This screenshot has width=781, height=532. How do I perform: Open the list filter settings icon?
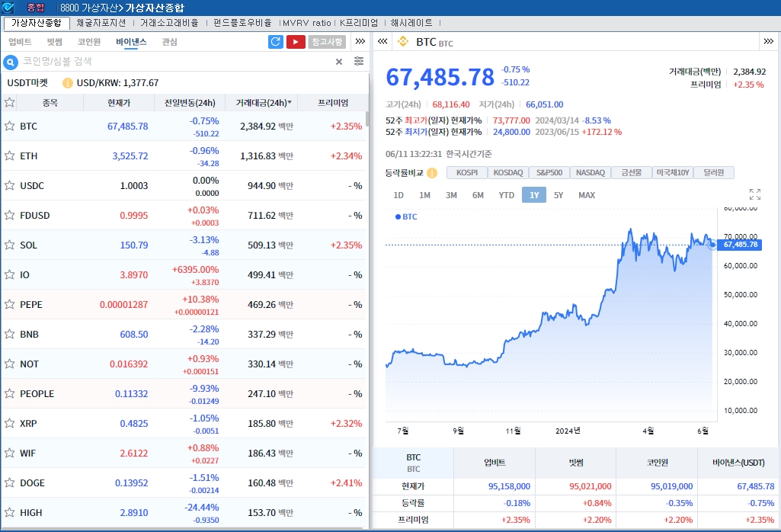click(x=359, y=61)
